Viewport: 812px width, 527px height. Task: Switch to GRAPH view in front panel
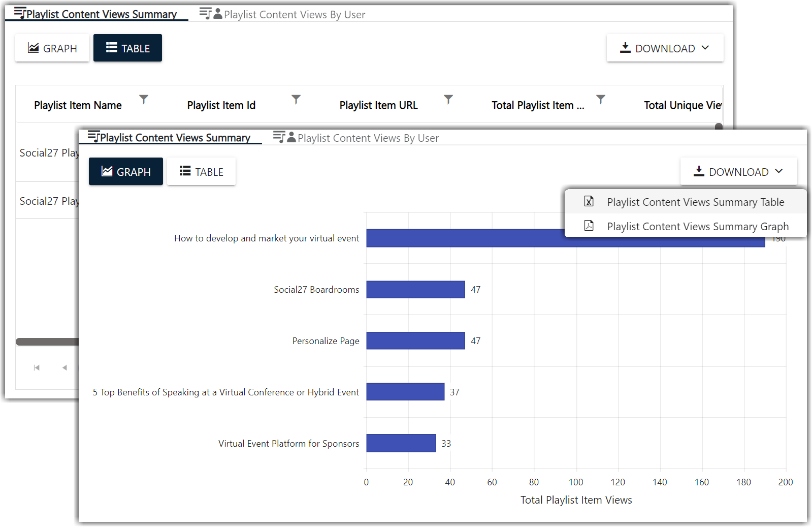126,172
